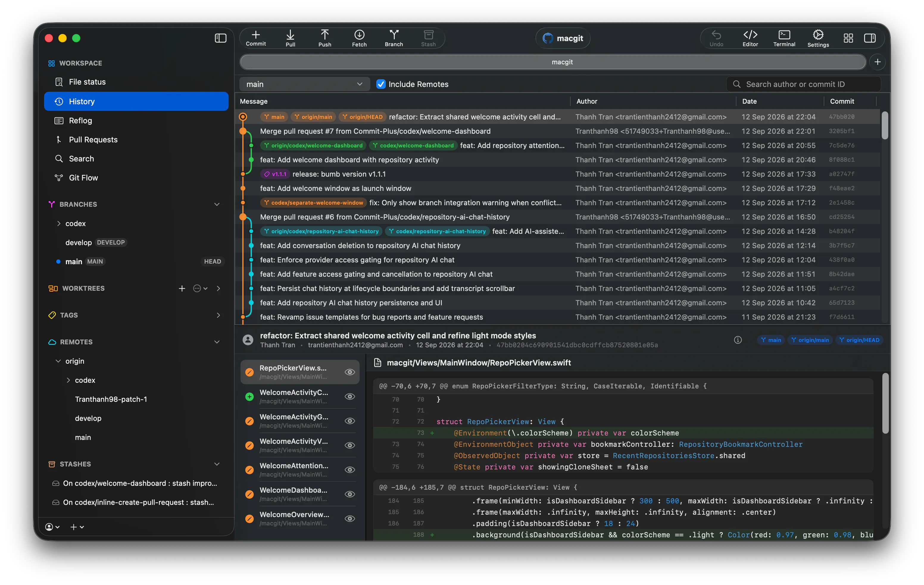Open Search in the sidebar
Image resolution: width=924 pixels, height=585 pixels.
click(x=136, y=158)
